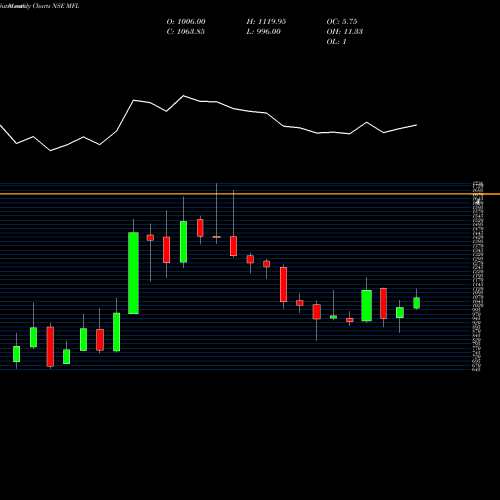Click the open price value O: 1006.00
500x500 pixels.
click(186, 22)
